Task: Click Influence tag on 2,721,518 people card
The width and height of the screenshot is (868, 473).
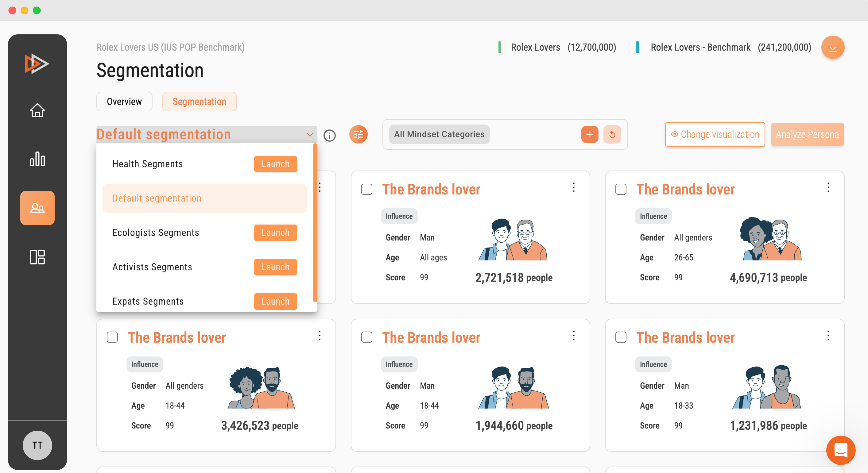Action: tap(399, 216)
